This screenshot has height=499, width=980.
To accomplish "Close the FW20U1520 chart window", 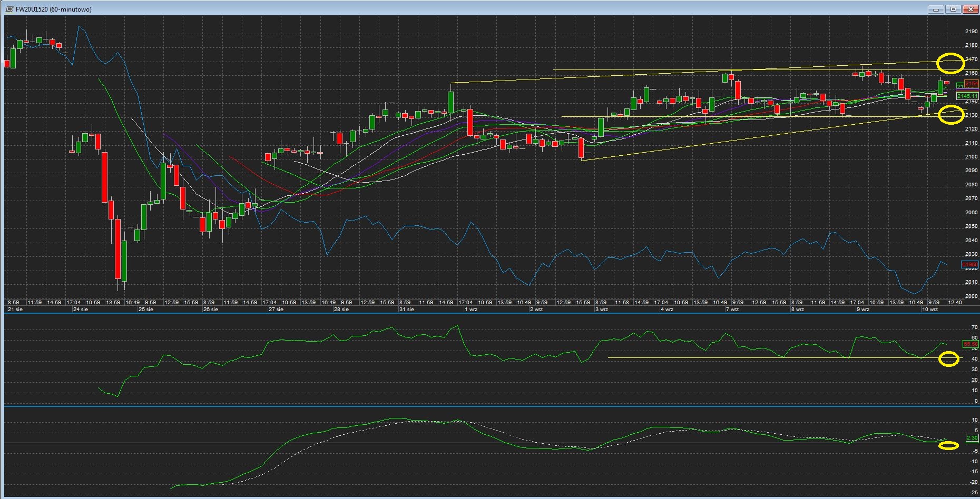I will 970,9.
